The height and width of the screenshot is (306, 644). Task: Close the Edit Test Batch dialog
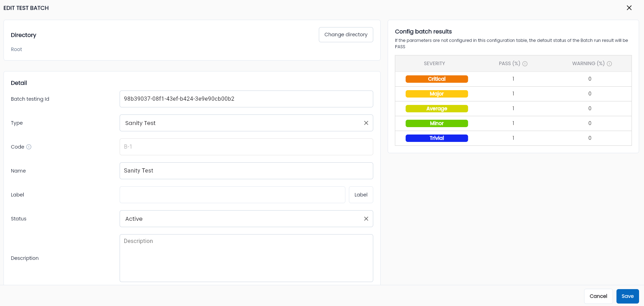point(629,8)
